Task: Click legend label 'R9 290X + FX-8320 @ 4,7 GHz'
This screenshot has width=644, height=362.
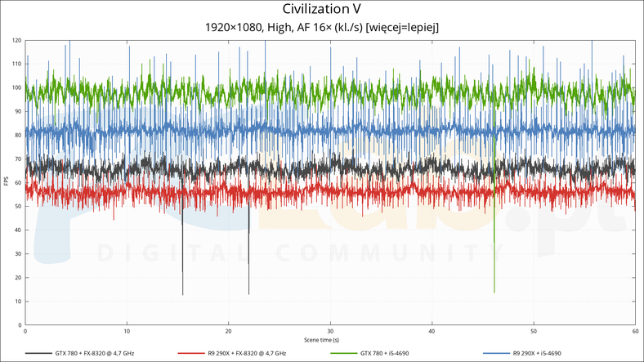Action: point(247,353)
